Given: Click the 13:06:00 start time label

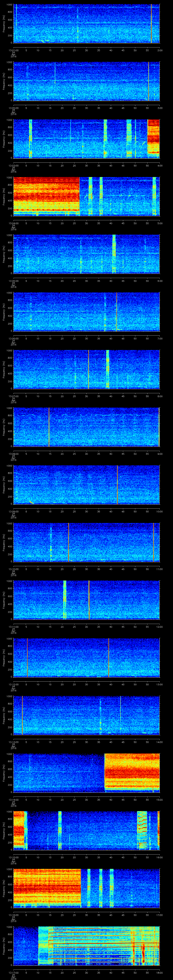Looking at the screenshot, I should point(13,339).
